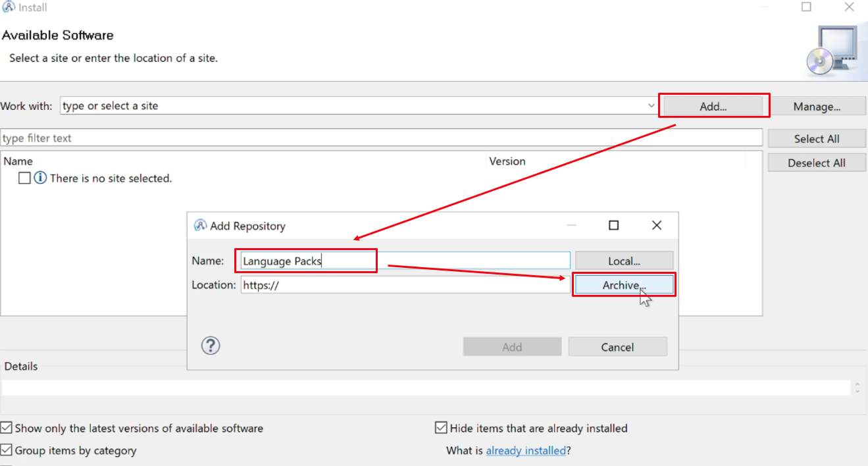This screenshot has height=466, width=868.
Task: Click the Install window title bar icon
Action: tap(9, 7)
